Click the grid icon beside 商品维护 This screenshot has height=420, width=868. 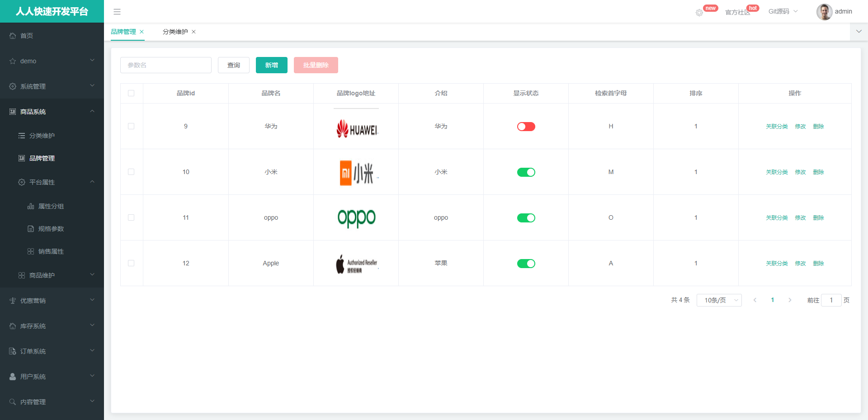tap(22, 275)
